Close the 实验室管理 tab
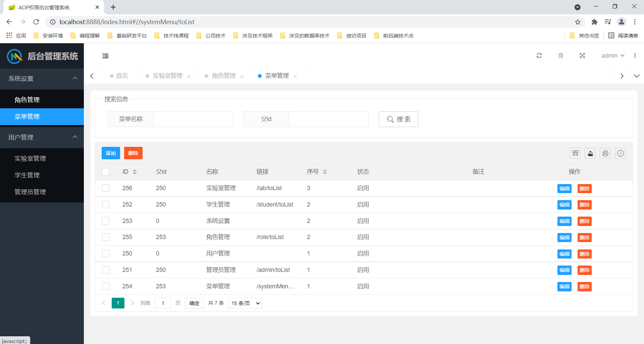The height and width of the screenshot is (344, 644). point(189,76)
